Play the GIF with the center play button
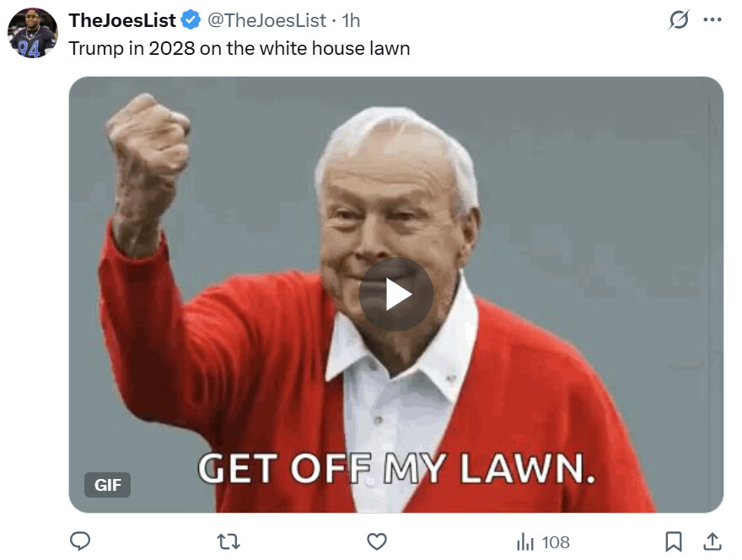This screenshot has height=560, width=742. [x=396, y=294]
